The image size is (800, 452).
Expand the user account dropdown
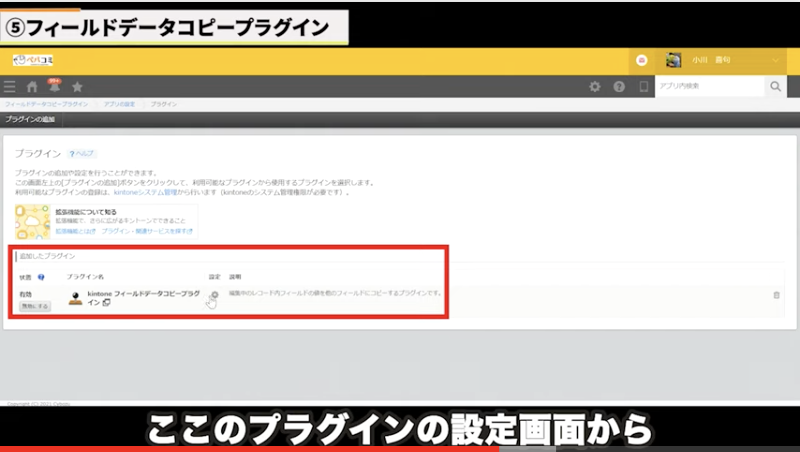(778, 61)
